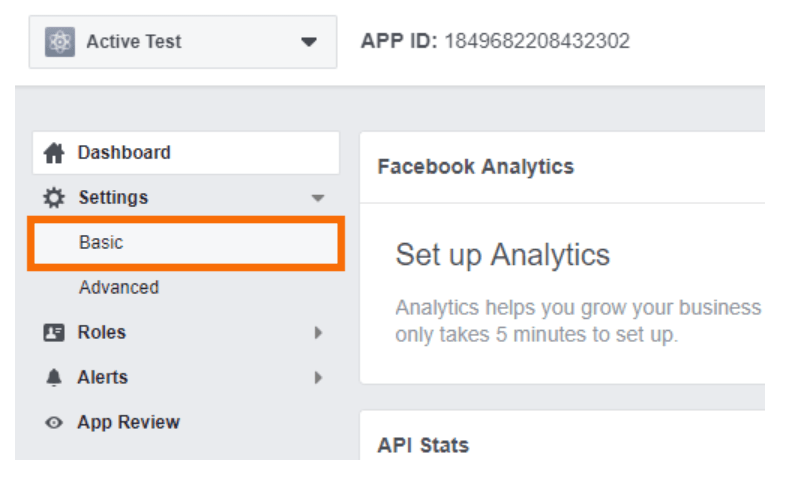Open the Roles menu label
The height and width of the screenshot is (485, 800).
pyautogui.click(x=102, y=333)
